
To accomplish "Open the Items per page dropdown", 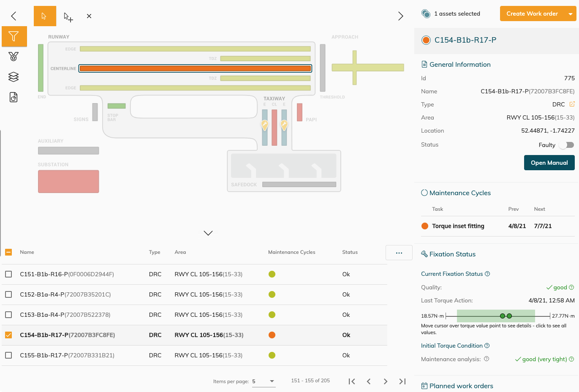I will pos(264,381).
